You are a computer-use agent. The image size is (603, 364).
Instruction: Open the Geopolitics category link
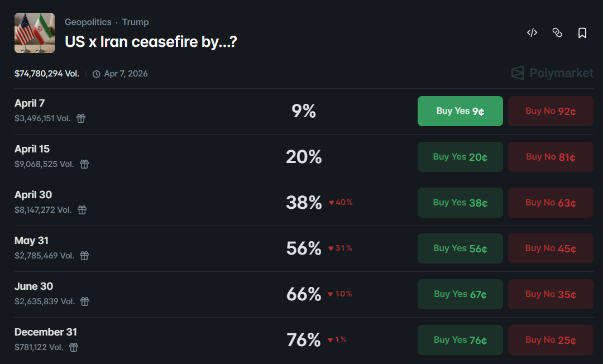click(x=88, y=22)
